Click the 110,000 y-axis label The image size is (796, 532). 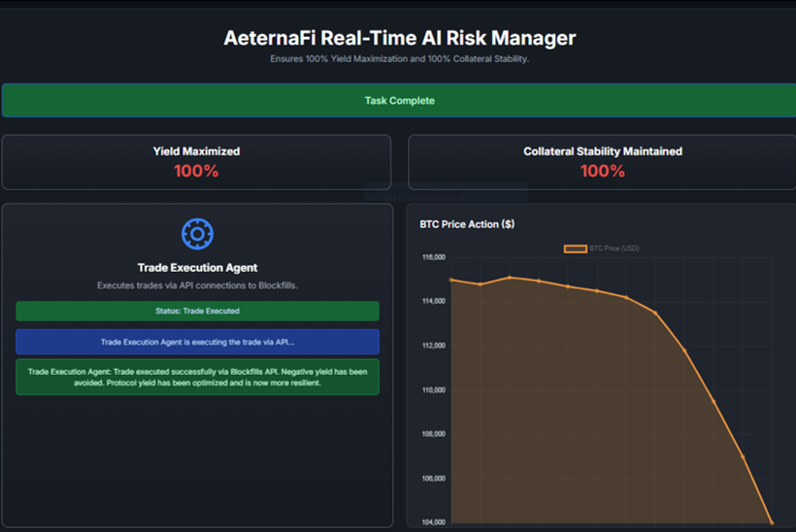pos(434,390)
